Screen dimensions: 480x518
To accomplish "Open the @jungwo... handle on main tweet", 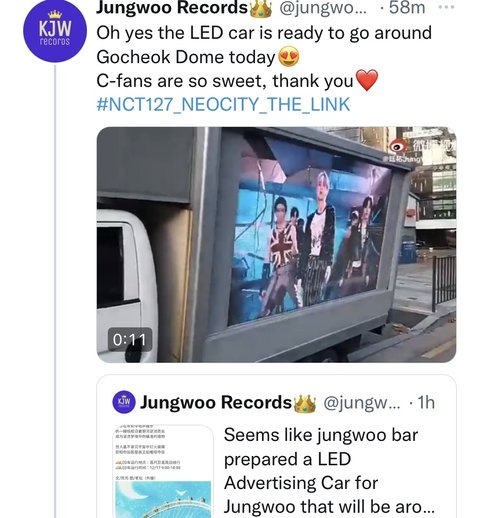I will (323, 8).
